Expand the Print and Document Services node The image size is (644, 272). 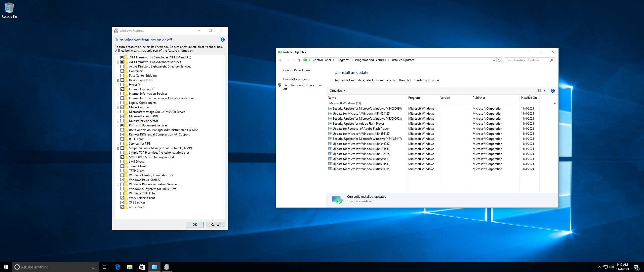pyautogui.click(x=118, y=126)
